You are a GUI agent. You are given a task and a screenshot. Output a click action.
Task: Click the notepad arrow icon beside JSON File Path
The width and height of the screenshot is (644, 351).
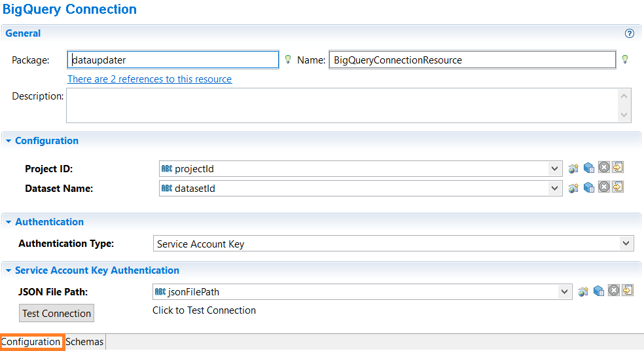628,290
